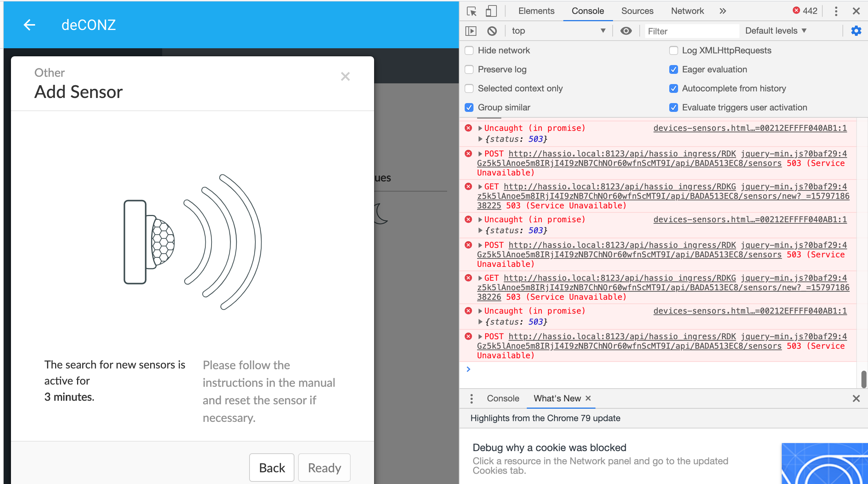Click the Back button in Add Sensor dialog
868x484 pixels.
[271, 468]
